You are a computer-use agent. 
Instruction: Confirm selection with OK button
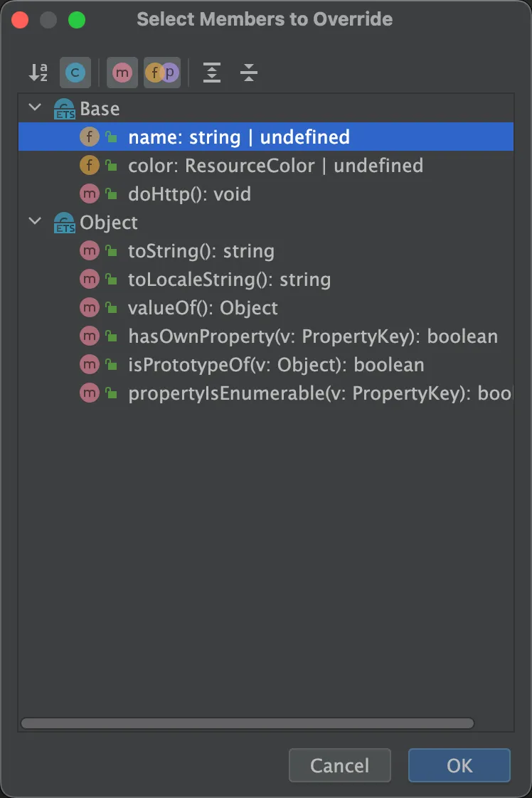pos(459,765)
